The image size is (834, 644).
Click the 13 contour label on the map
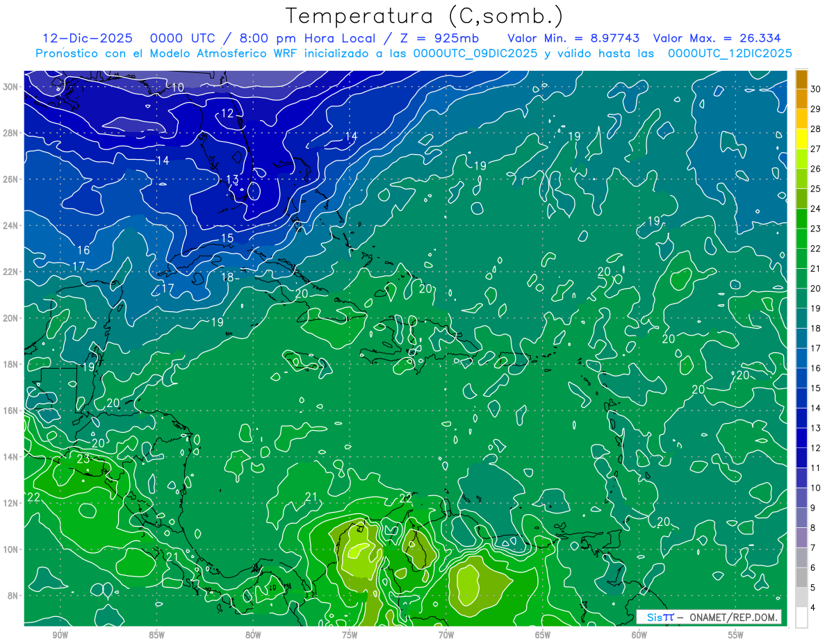(232, 179)
